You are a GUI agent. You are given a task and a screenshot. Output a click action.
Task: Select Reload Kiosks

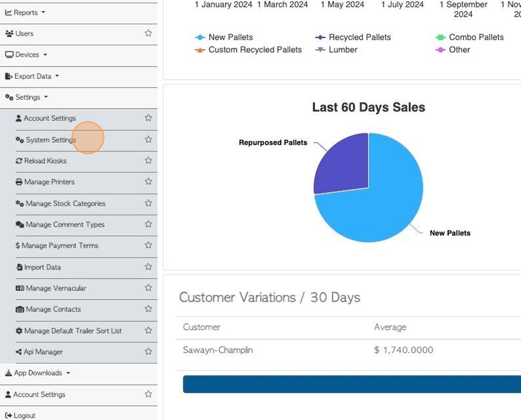pos(45,161)
